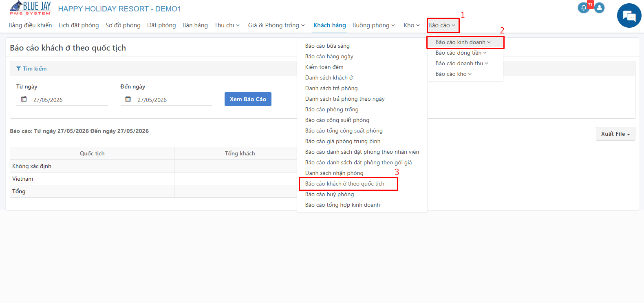Image resolution: width=644 pixels, height=303 pixels.
Task: Select the Vietnam row
Action: (x=154, y=179)
